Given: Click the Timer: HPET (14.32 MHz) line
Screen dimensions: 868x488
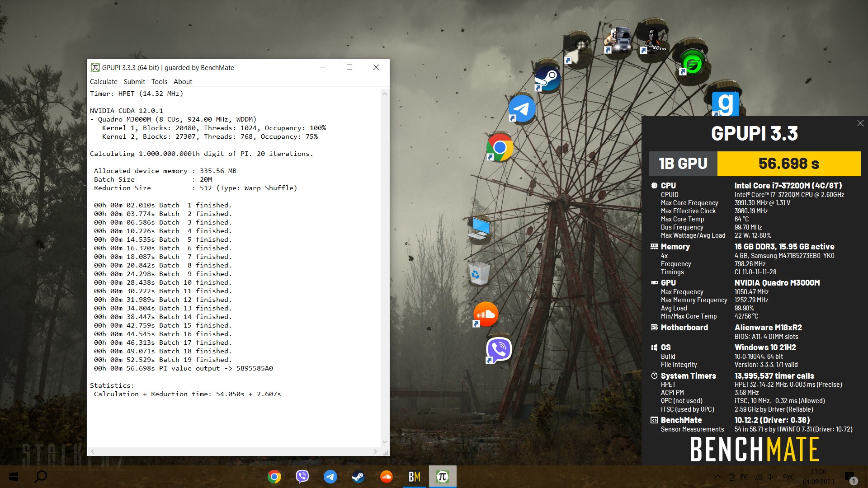Looking at the screenshot, I should click(137, 94).
